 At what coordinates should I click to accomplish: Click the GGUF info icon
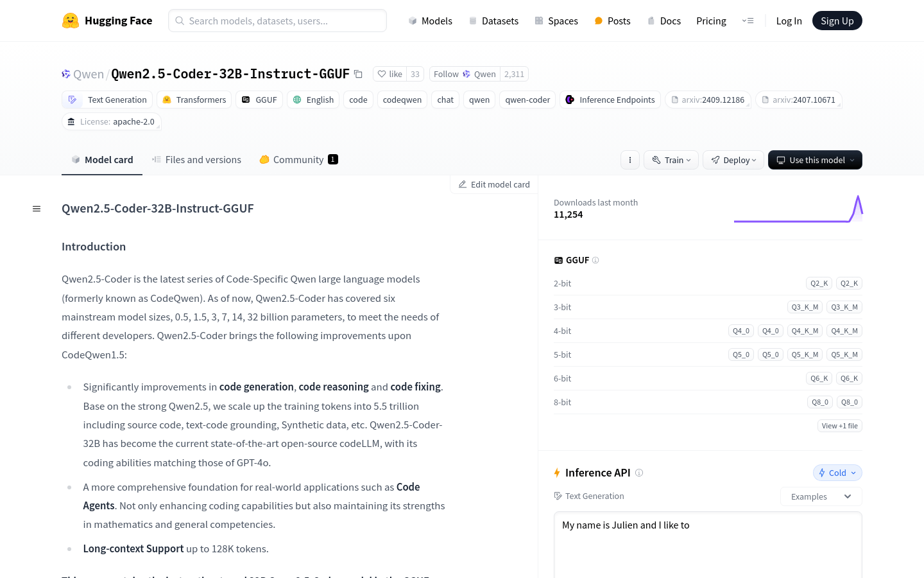point(595,260)
